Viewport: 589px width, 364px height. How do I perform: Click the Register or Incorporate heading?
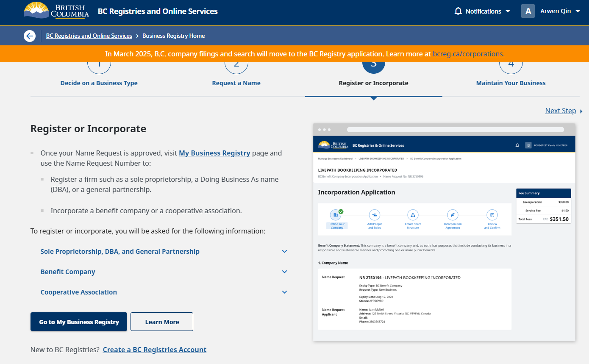coord(89,129)
